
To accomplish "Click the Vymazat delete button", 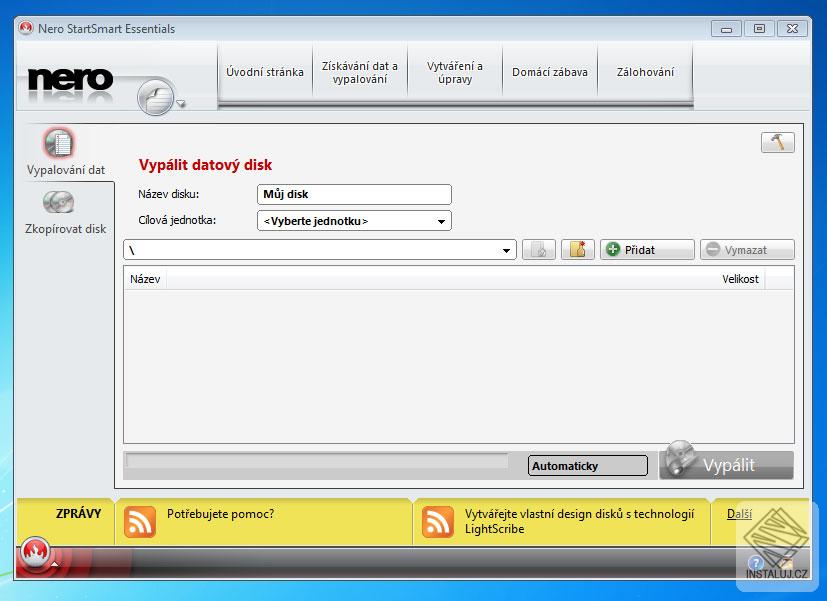I will 747,249.
